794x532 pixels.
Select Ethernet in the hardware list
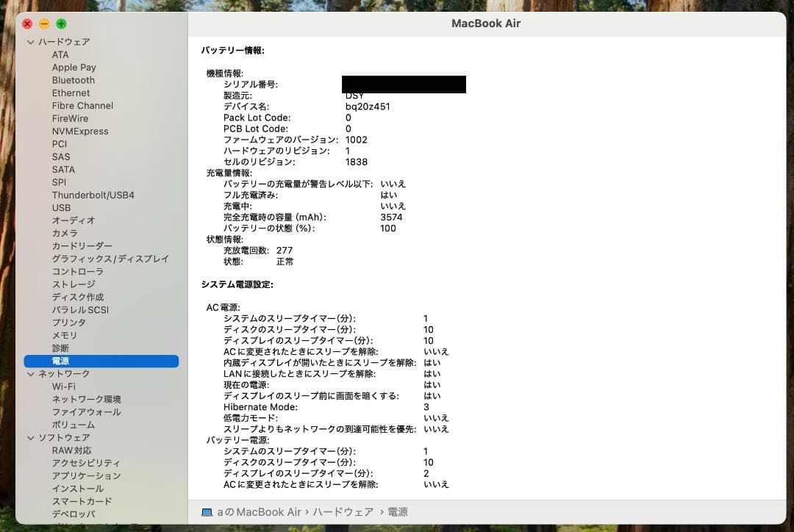71,93
